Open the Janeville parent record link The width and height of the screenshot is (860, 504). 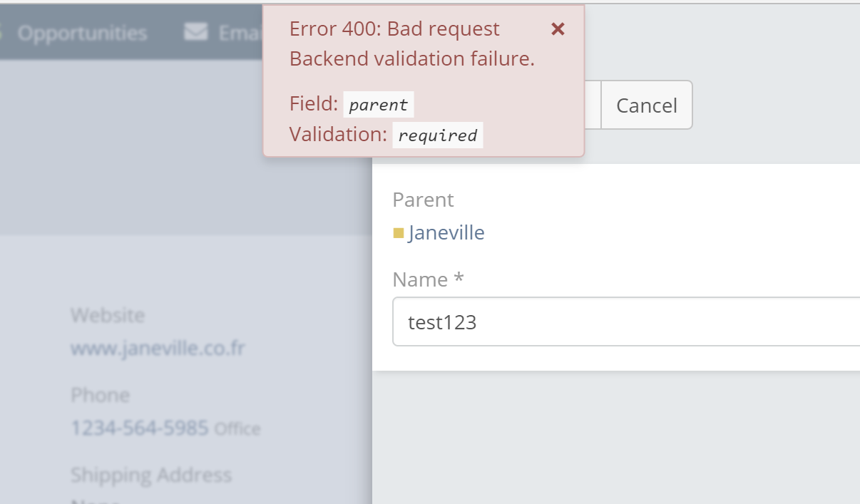(446, 232)
